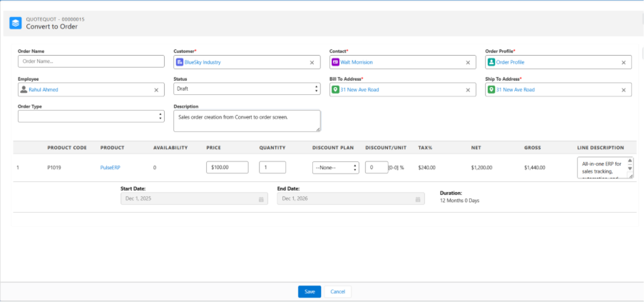The height and width of the screenshot is (302, 644).
Task: Click the Price field showing $100.00
Action: pos(227,167)
